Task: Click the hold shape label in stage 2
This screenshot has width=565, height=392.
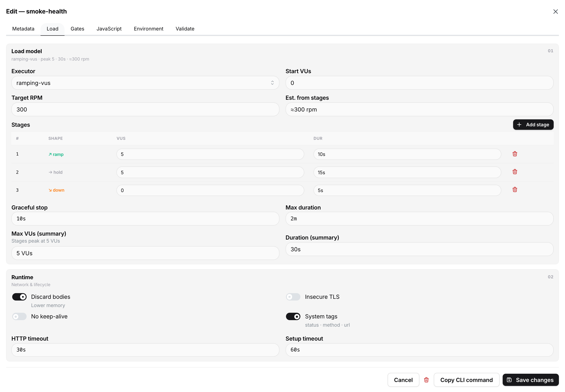Action: tap(56, 172)
